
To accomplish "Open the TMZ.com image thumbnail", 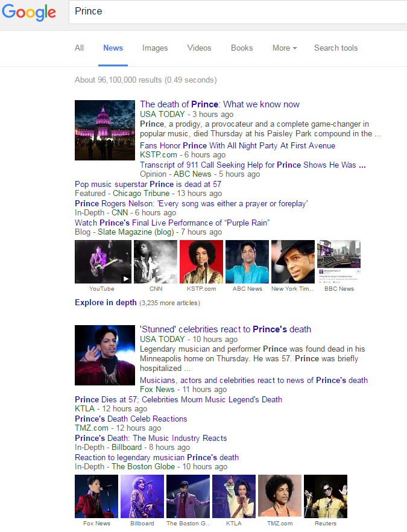I will coord(280,496).
